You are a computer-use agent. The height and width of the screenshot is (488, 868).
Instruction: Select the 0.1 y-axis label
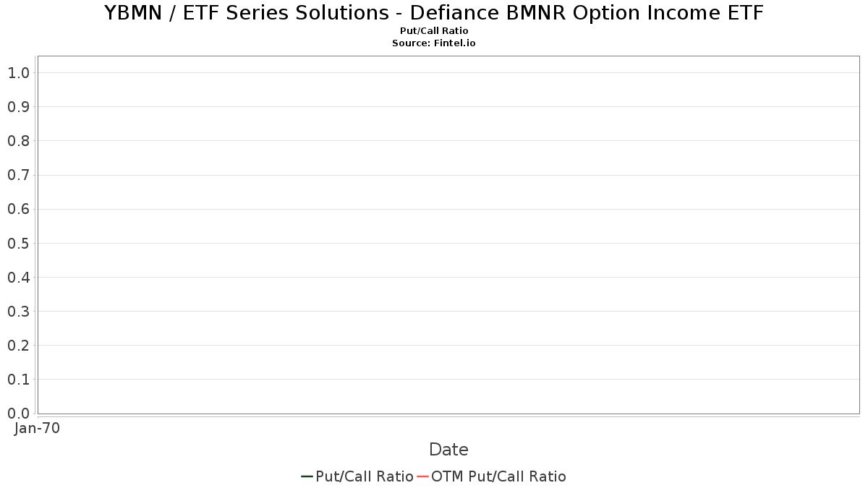18,380
